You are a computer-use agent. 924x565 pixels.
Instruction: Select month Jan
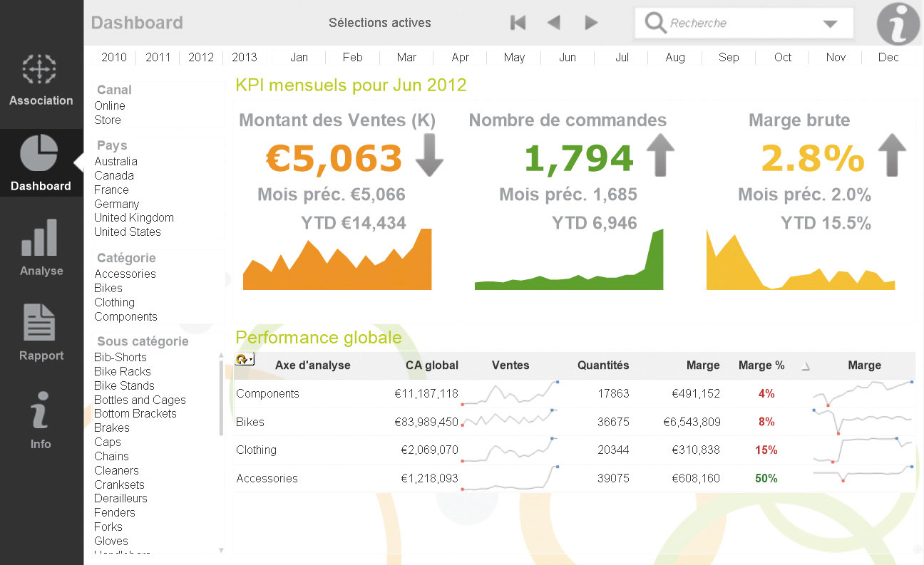(x=299, y=57)
